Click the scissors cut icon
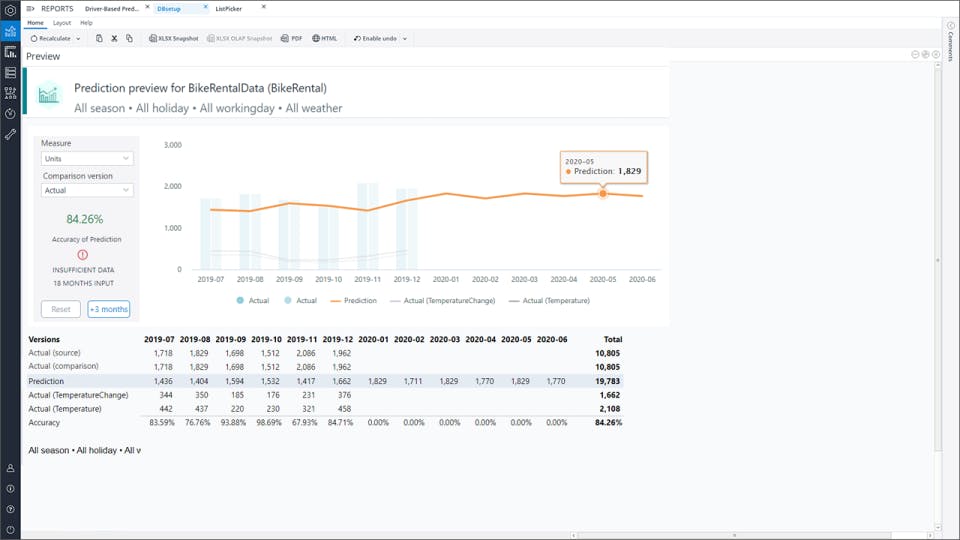Viewport: 960px width, 540px height. click(114, 39)
